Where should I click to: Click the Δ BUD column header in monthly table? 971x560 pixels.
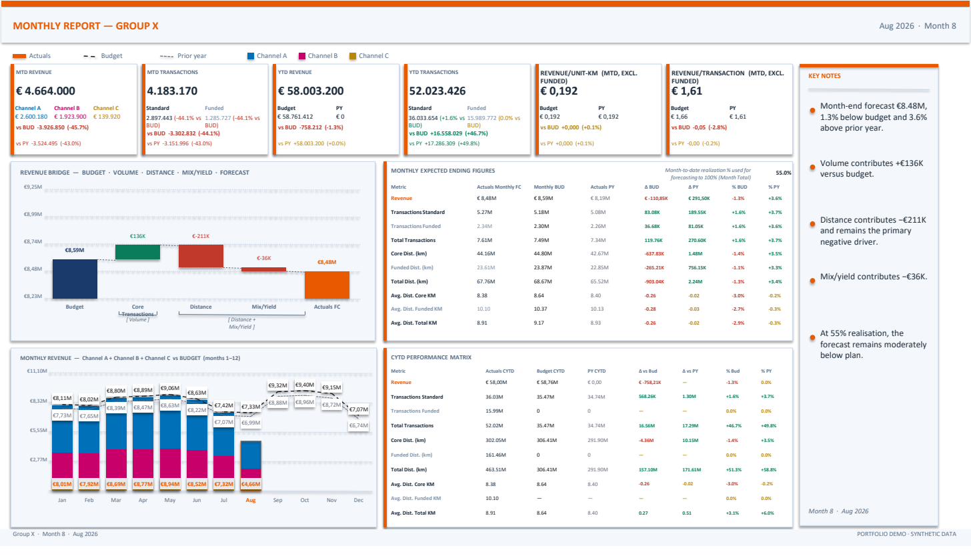652,187
